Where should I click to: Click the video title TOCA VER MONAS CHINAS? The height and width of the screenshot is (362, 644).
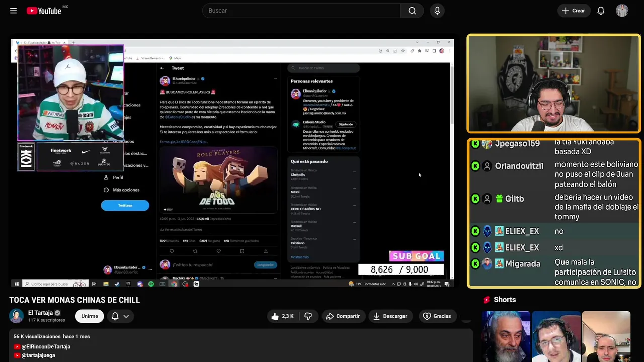coord(74,300)
